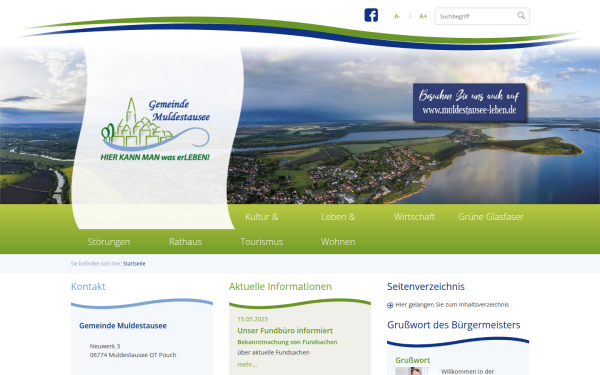This screenshot has height=375, width=600.
Task: Click the Grußwort heading link
Action: click(x=412, y=360)
